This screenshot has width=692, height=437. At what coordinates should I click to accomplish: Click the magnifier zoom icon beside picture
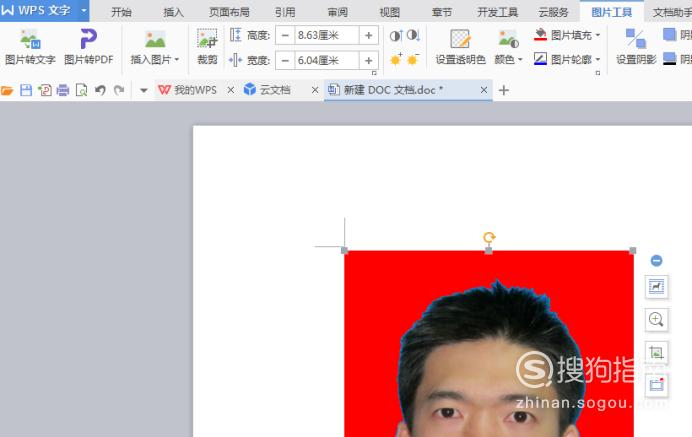[656, 320]
